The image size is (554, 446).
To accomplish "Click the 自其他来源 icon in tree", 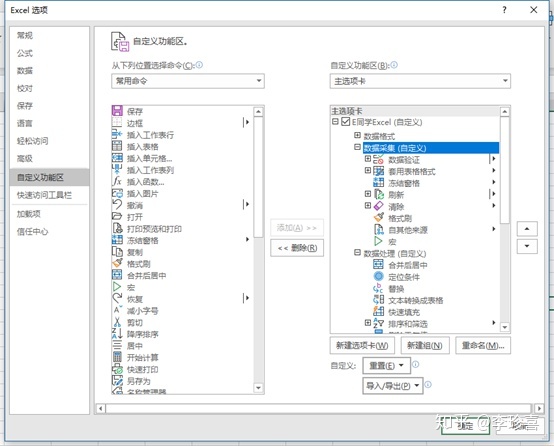I will (x=378, y=230).
